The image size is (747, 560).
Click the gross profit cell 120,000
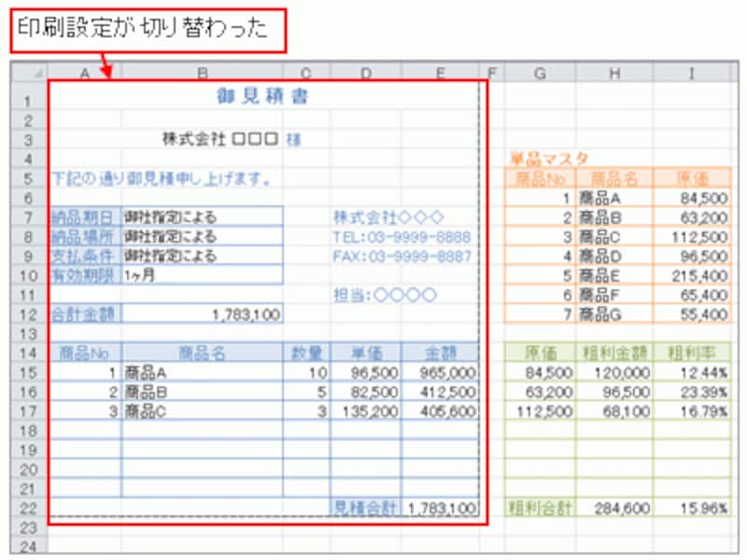coord(614,372)
